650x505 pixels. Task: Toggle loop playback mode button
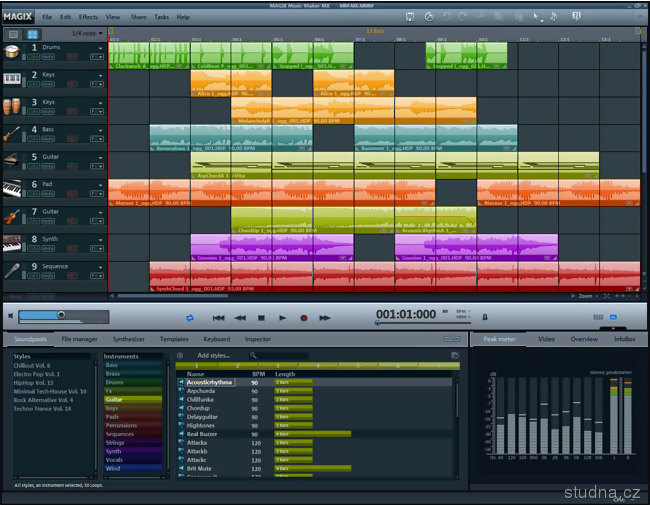pyautogui.click(x=190, y=317)
